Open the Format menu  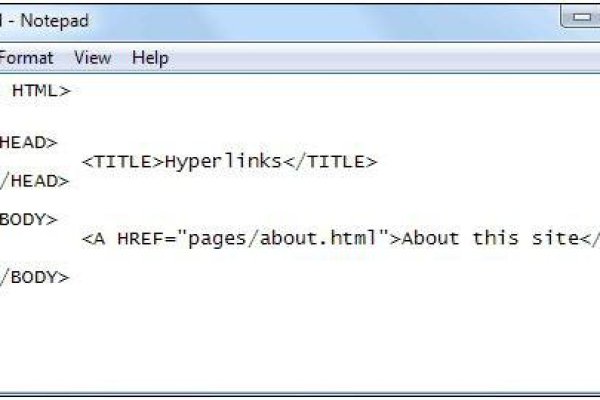coord(26,58)
